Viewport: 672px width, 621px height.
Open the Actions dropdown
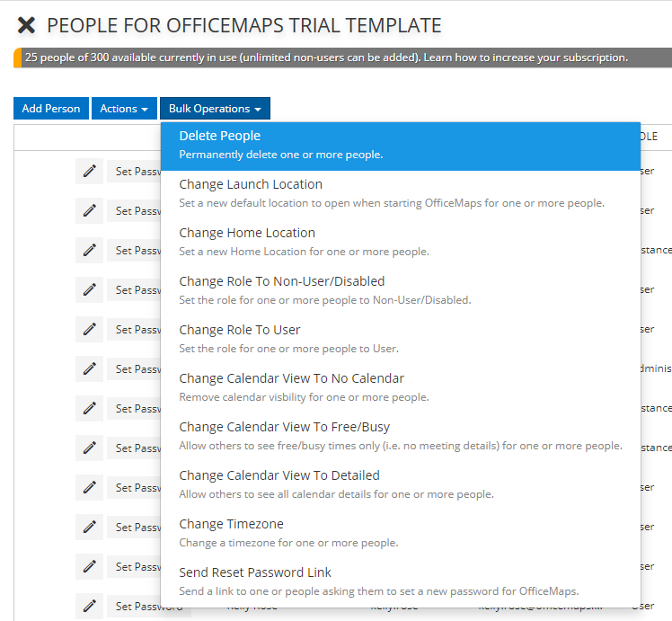pos(124,109)
